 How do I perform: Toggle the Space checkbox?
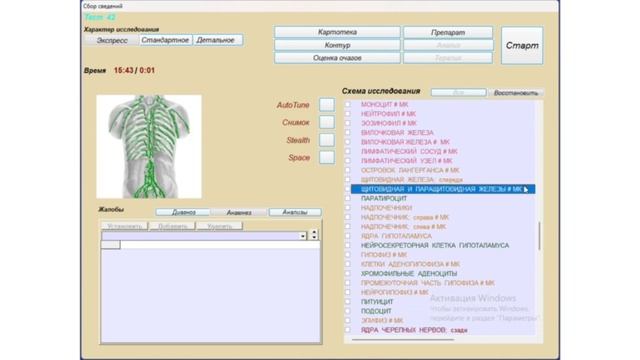[x=327, y=157]
